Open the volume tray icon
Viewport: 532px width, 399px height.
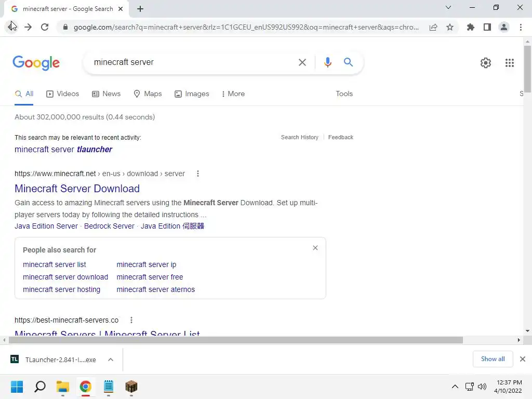tap(482, 387)
